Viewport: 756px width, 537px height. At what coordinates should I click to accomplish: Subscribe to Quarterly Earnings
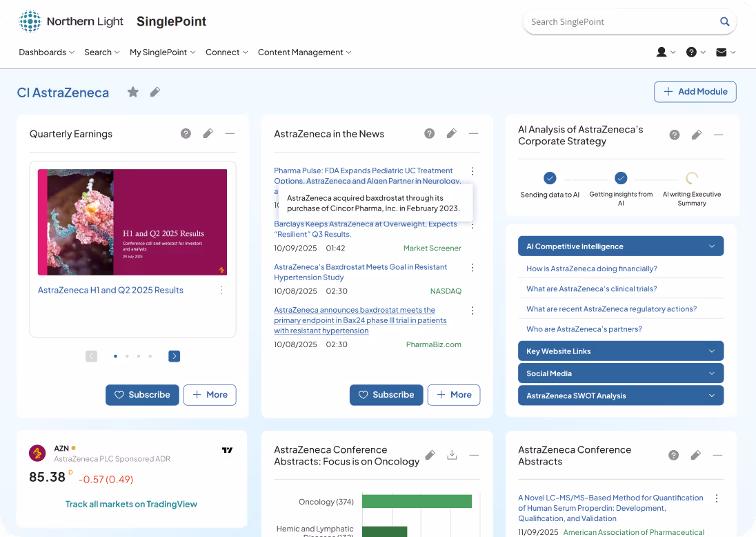click(x=142, y=395)
